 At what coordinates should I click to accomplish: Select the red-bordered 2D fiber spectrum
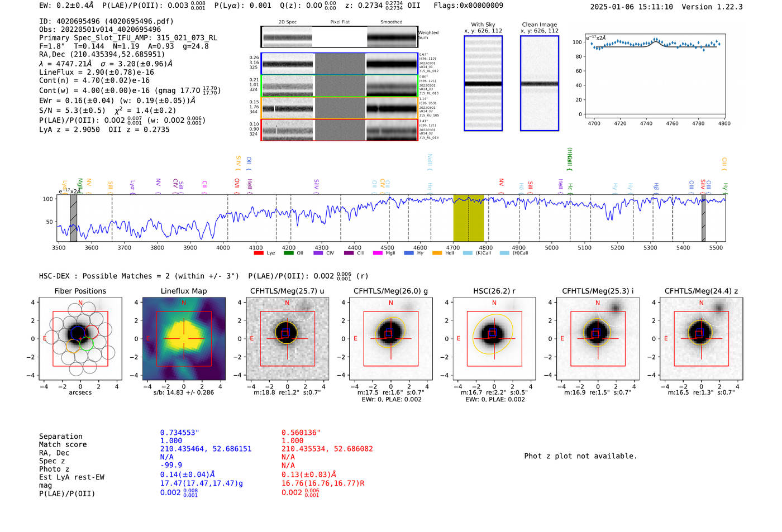pos(339,130)
